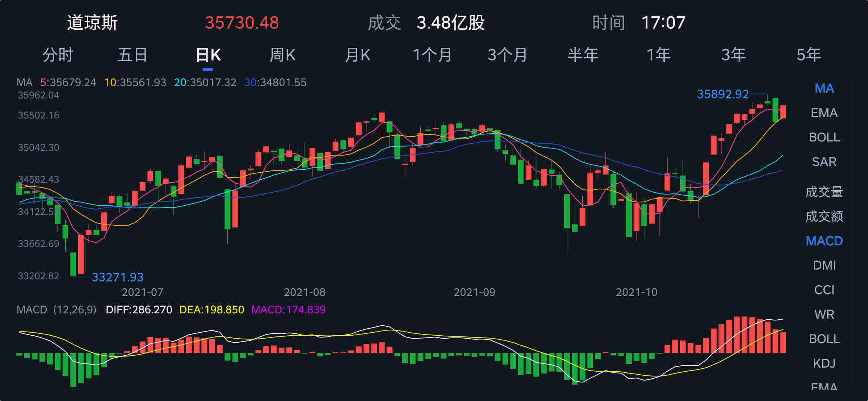Click the 2021-08 date axis label
The width and height of the screenshot is (868, 401).
(305, 292)
